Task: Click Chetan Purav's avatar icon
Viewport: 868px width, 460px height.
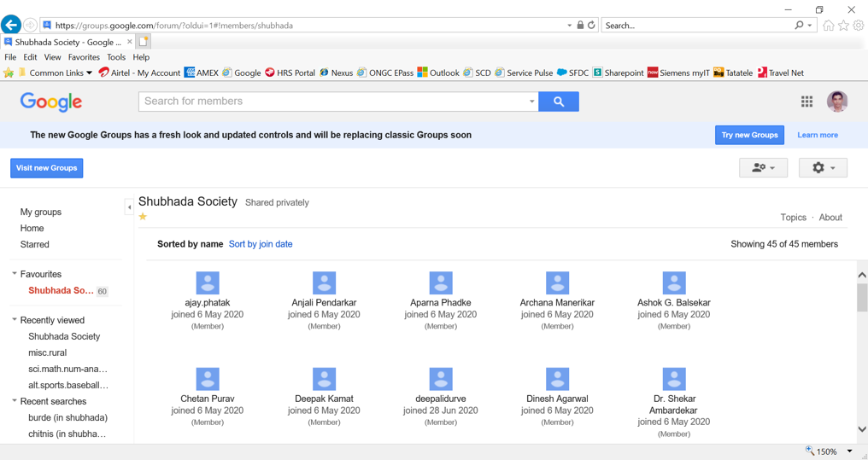Action: pos(208,379)
